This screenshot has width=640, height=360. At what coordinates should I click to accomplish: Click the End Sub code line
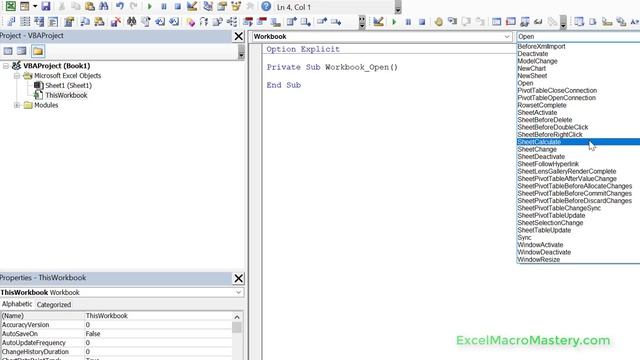(284, 85)
